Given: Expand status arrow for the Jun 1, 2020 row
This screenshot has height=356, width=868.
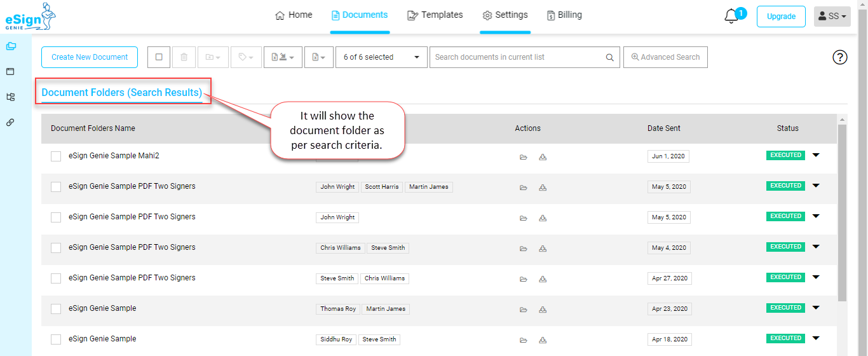Looking at the screenshot, I should [x=816, y=155].
